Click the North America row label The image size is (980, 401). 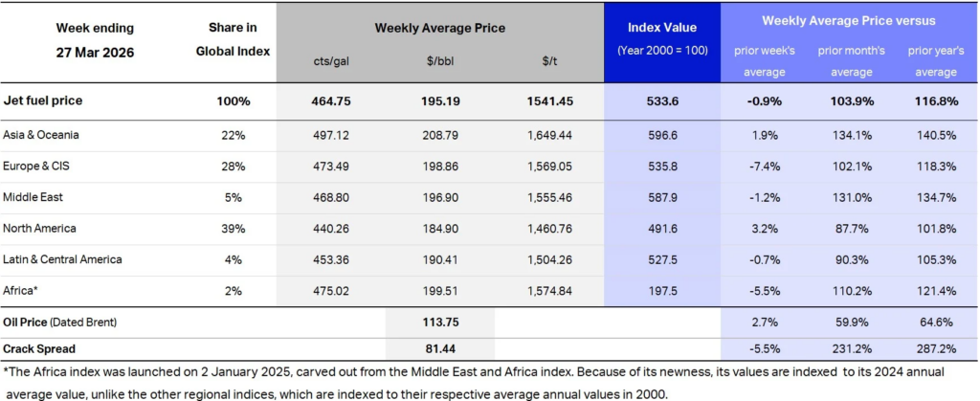pos(39,228)
